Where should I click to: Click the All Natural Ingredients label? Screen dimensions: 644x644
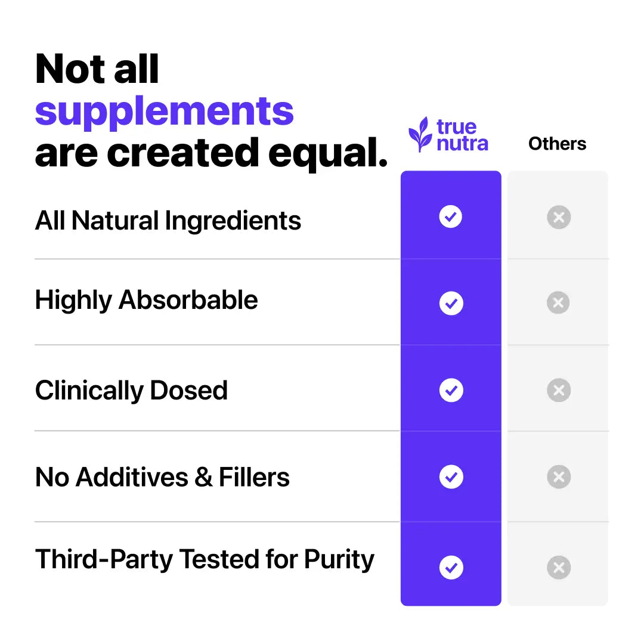(168, 221)
